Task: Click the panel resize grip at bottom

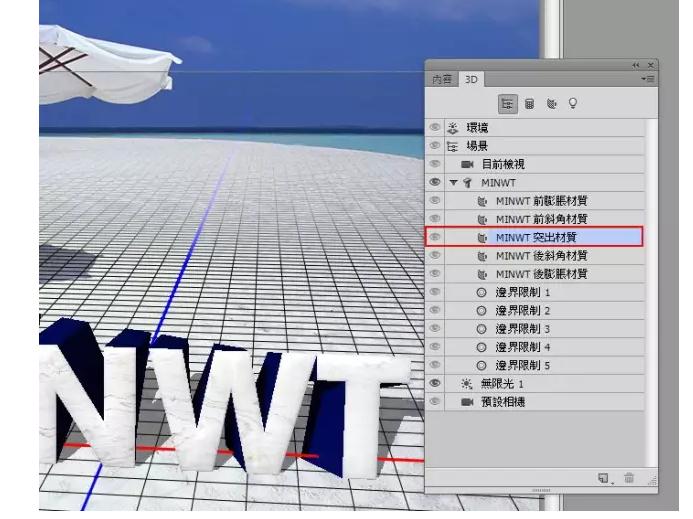Action: (541, 491)
